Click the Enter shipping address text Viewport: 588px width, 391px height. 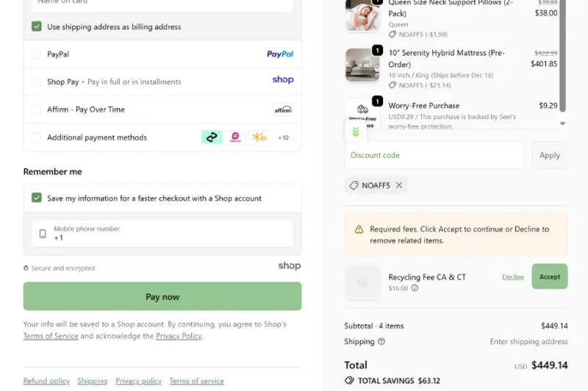[528, 342]
